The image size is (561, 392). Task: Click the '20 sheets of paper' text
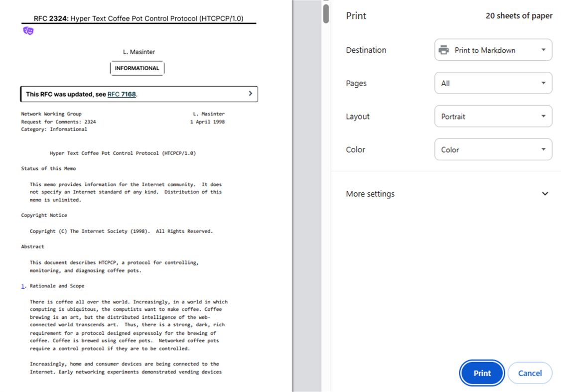(519, 16)
